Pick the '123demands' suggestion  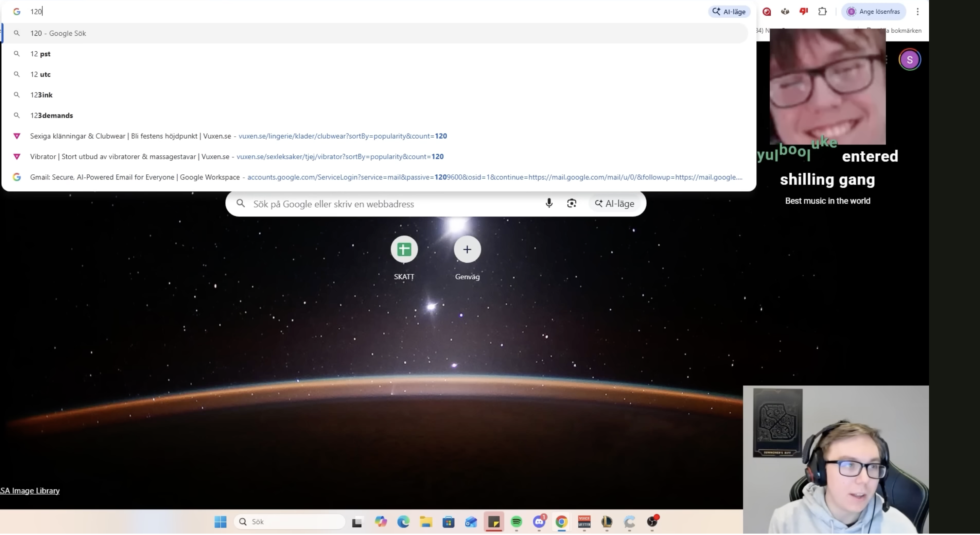click(52, 115)
